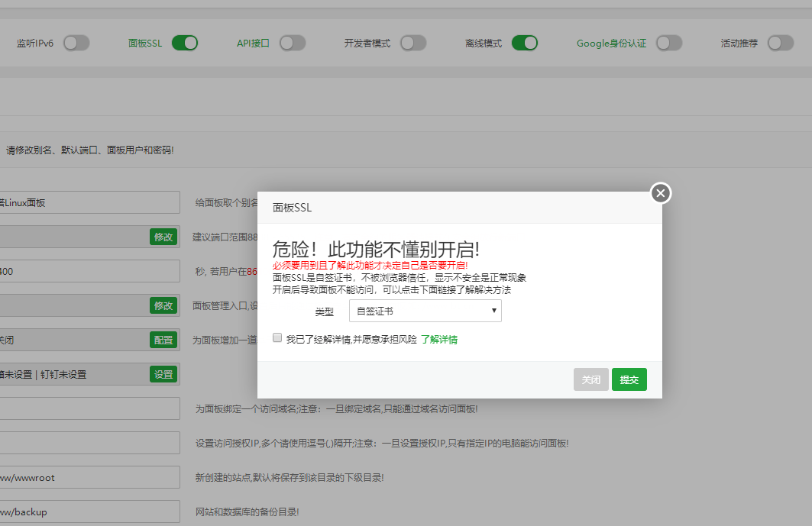Toggle 开发者模式 switch
The image size is (812, 526).
[413, 43]
